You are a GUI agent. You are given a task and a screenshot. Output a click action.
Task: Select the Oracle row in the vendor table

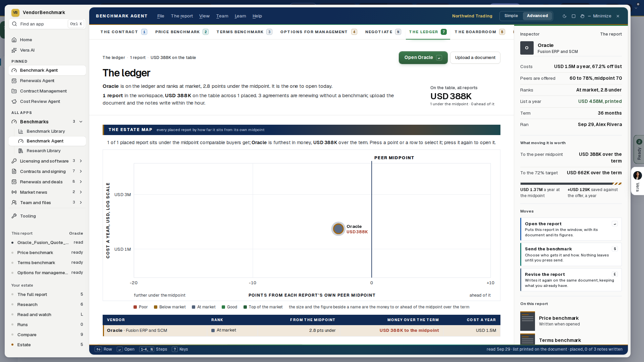302,330
